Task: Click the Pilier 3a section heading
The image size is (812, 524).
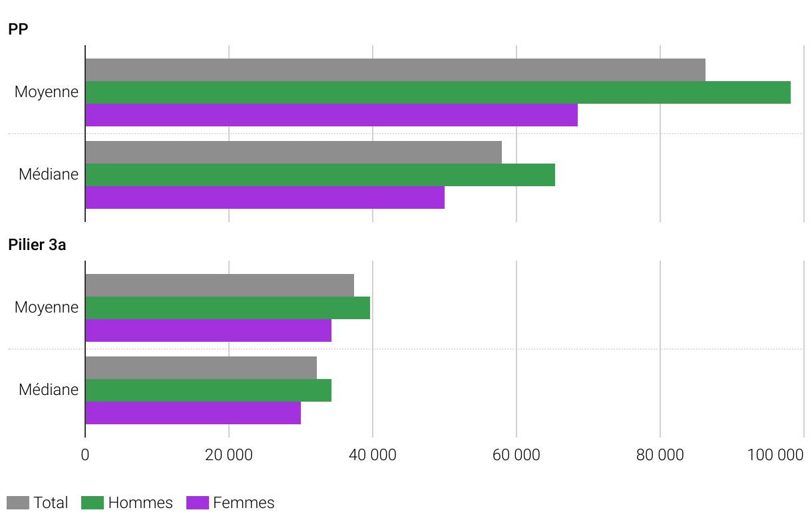Action: 37,245
